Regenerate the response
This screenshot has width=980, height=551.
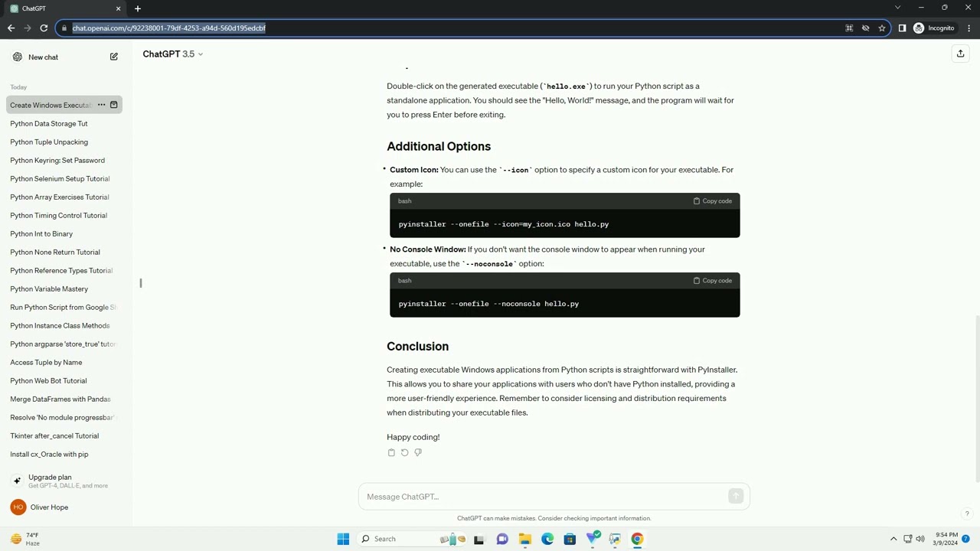coord(404,452)
